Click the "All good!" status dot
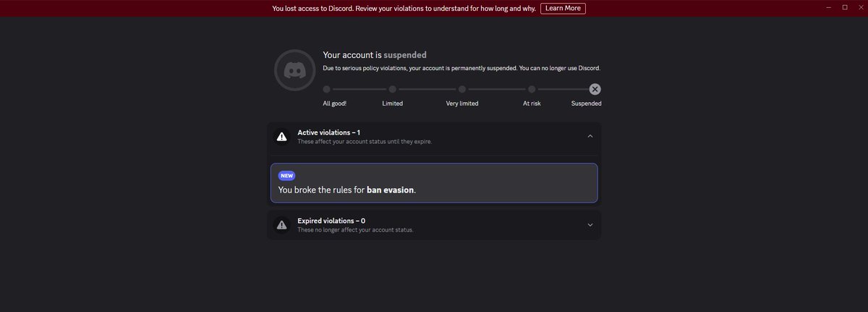The width and height of the screenshot is (868, 312). 326,89
